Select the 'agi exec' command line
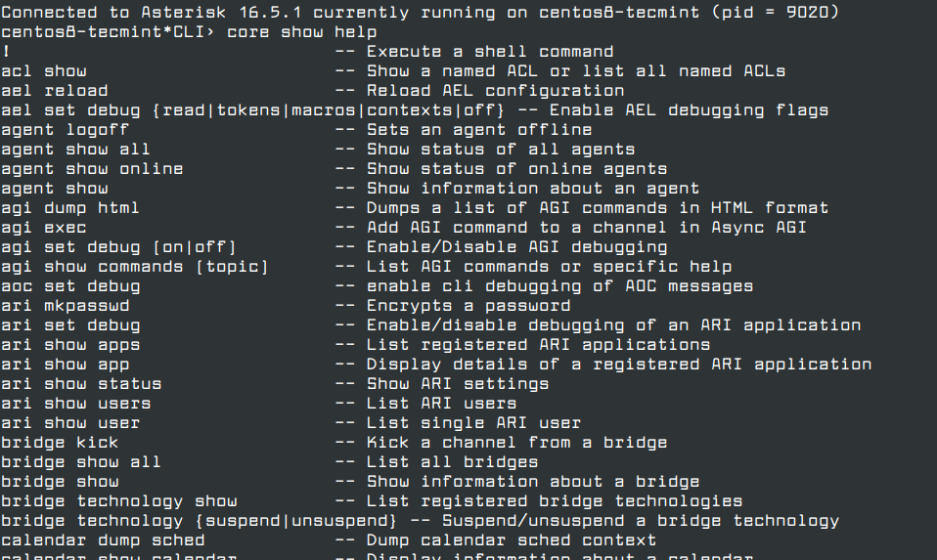The image size is (937, 560). pos(44,227)
